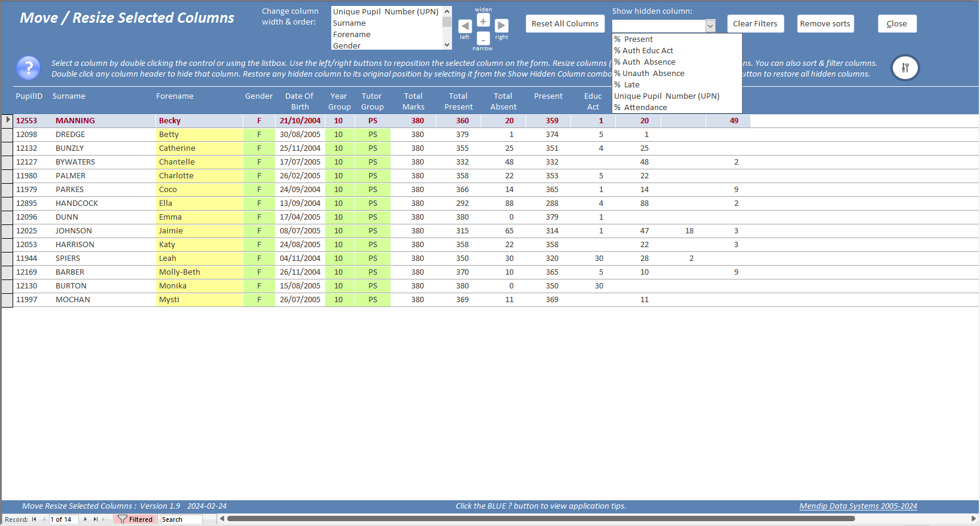Toggle the Filtered button in record bar
Image resolution: width=980 pixels, height=526 pixels.
pyautogui.click(x=135, y=519)
